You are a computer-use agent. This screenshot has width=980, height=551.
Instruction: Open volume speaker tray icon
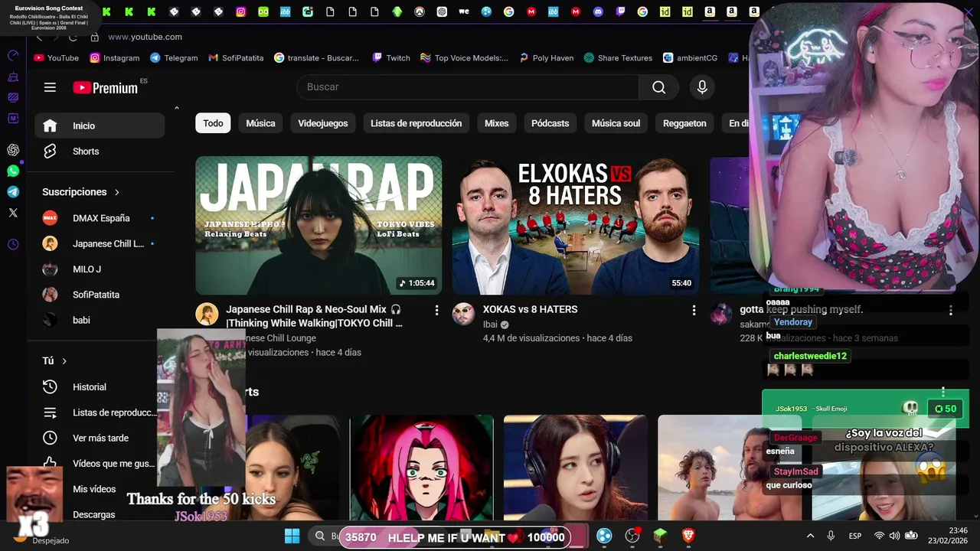tap(895, 536)
